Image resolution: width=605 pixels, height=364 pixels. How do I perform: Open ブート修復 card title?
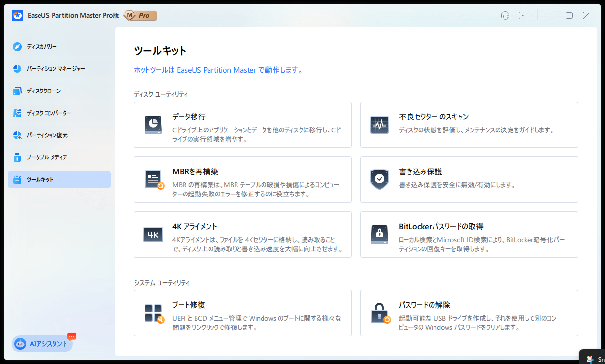tap(189, 305)
